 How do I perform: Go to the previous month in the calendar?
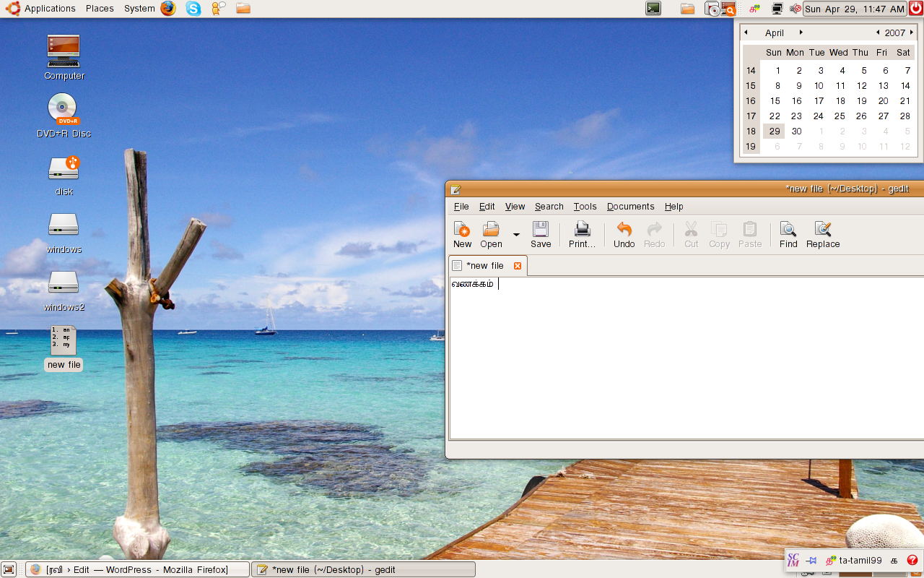pos(746,33)
